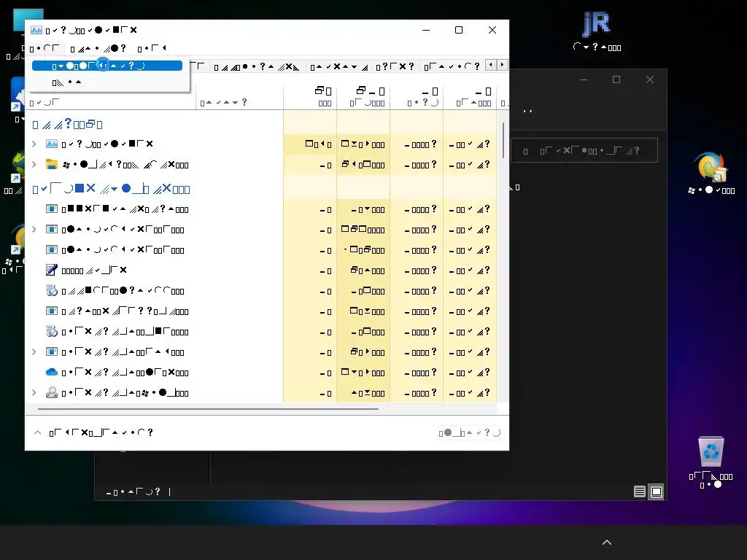Viewport: 747px width, 560px height.
Task: Click the Apps group heading
Action: pyautogui.click(x=67, y=125)
